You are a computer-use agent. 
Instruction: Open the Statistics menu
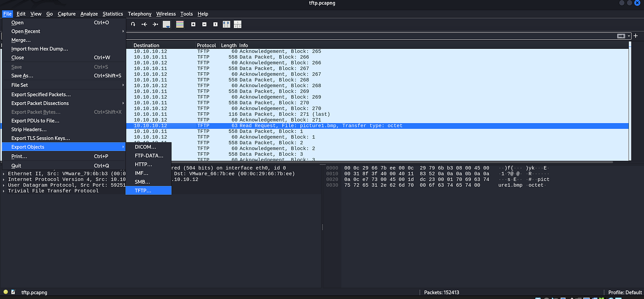113,14
